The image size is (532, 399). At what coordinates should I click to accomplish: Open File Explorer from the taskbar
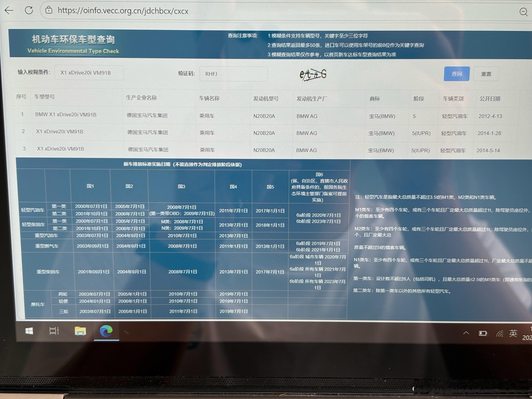click(x=80, y=331)
